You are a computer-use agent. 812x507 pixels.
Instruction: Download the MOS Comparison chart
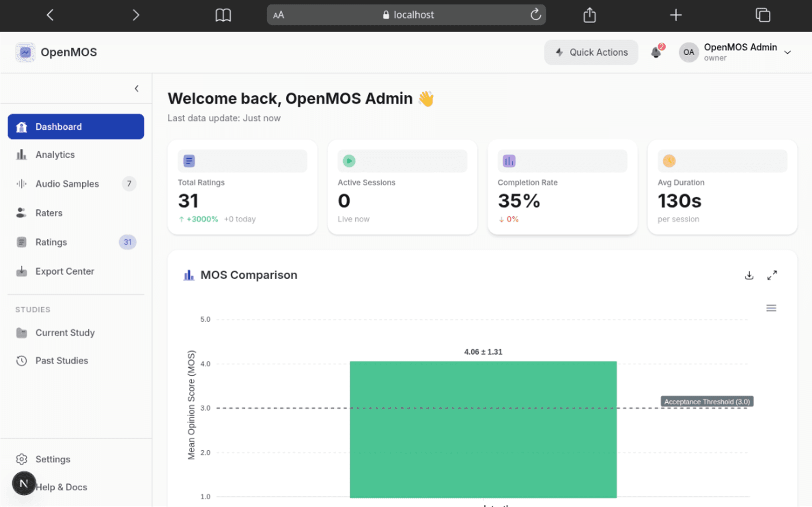(x=750, y=275)
